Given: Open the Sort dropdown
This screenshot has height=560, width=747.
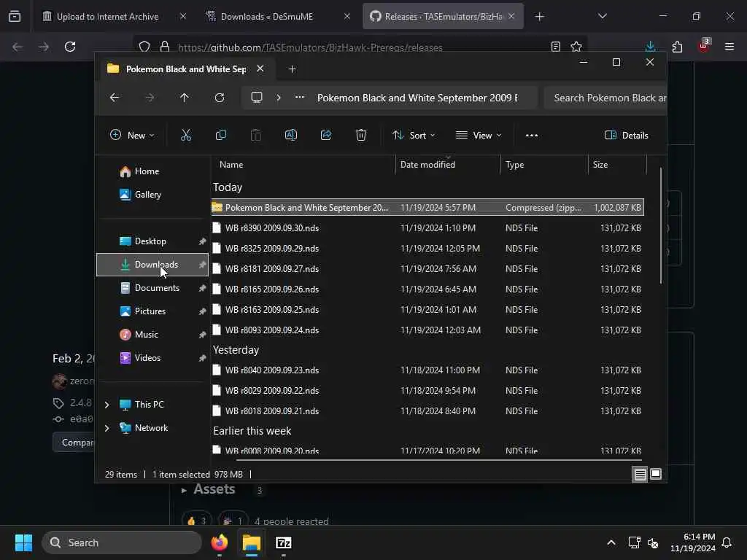Looking at the screenshot, I should pyautogui.click(x=414, y=135).
